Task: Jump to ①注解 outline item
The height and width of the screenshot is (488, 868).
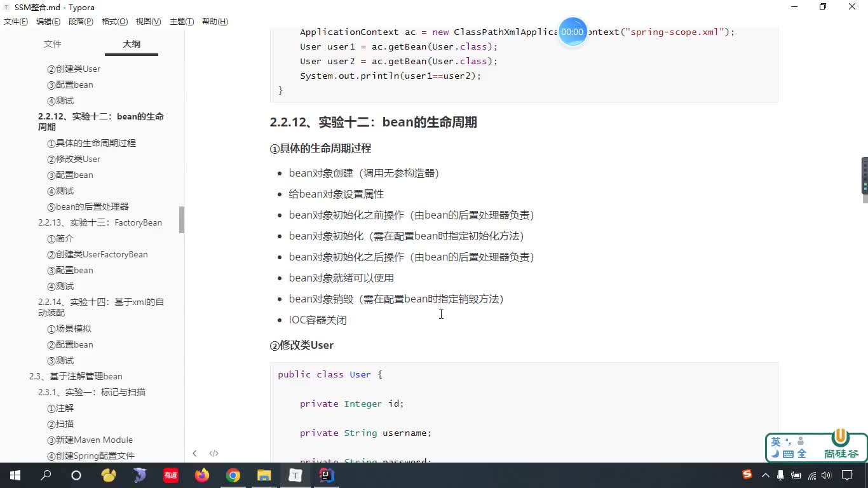Action: click(x=60, y=408)
